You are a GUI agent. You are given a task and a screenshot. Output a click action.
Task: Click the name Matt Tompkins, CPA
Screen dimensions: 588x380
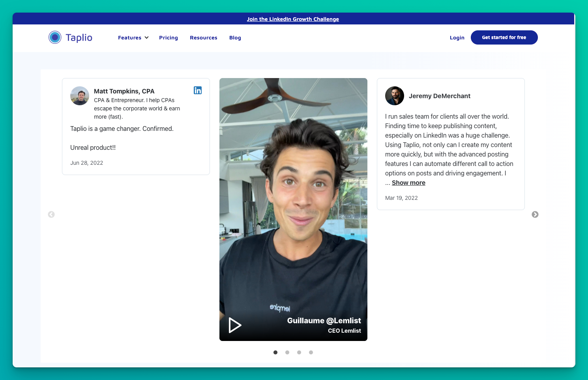click(x=124, y=91)
